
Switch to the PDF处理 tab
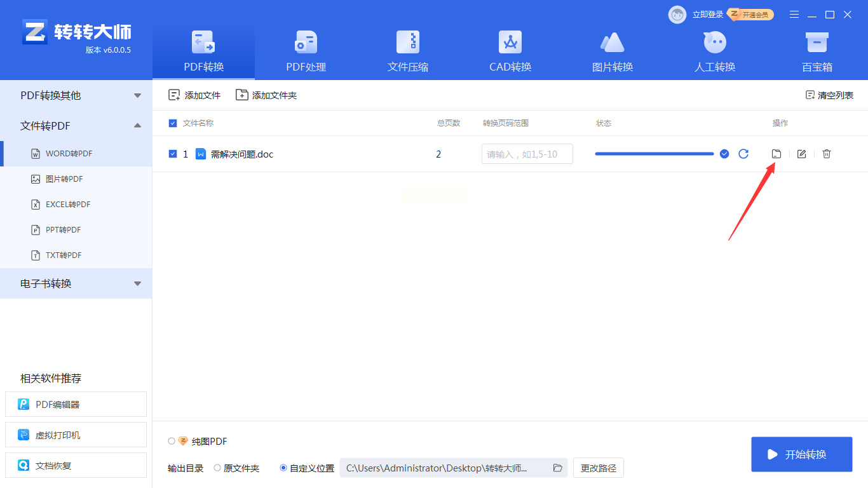click(306, 52)
